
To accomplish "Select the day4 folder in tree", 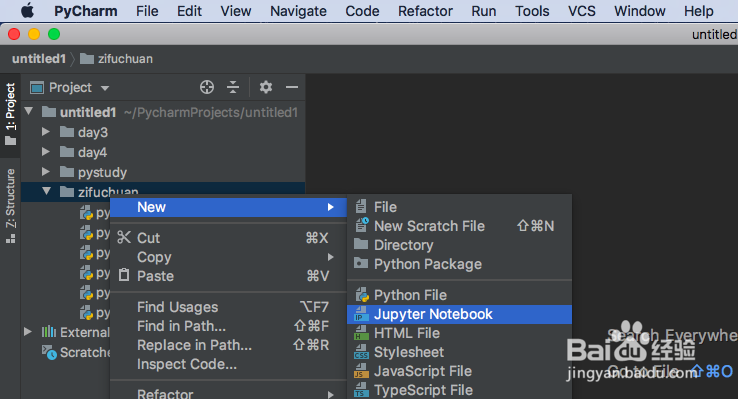I will [x=92, y=152].
